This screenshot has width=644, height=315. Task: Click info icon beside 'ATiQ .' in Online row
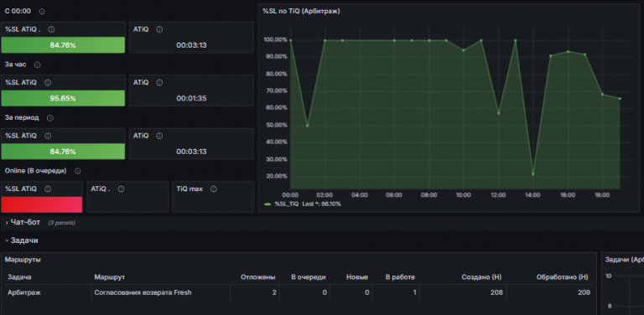tap(121, 189)
